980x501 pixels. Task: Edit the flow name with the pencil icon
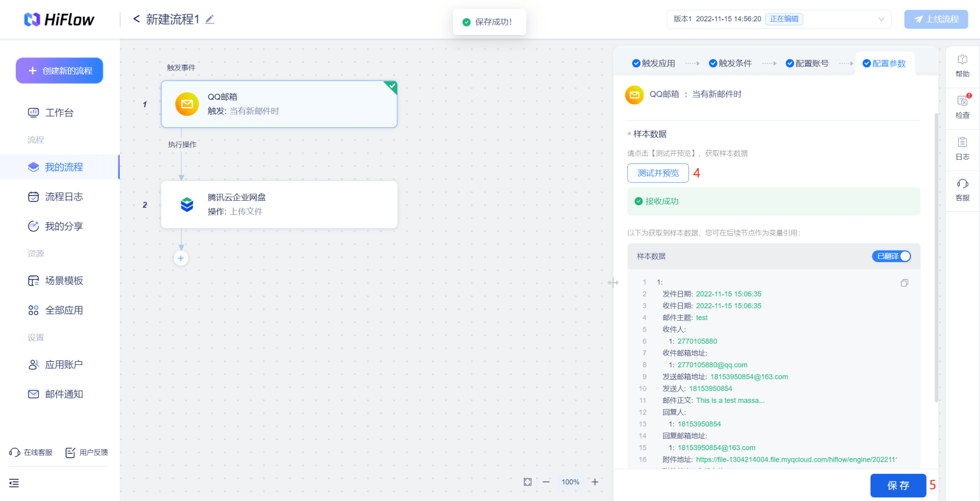tap(210, 19)
